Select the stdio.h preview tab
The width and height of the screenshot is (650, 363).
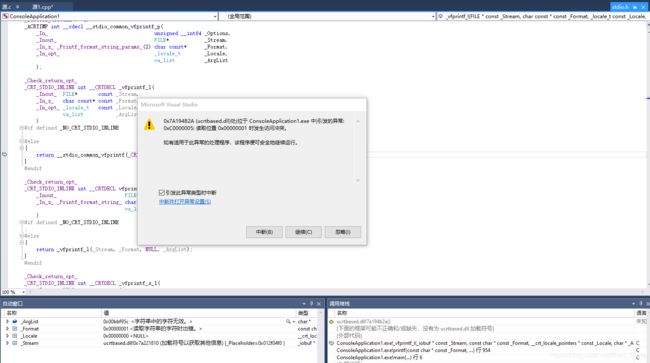[x=620, y=7]
